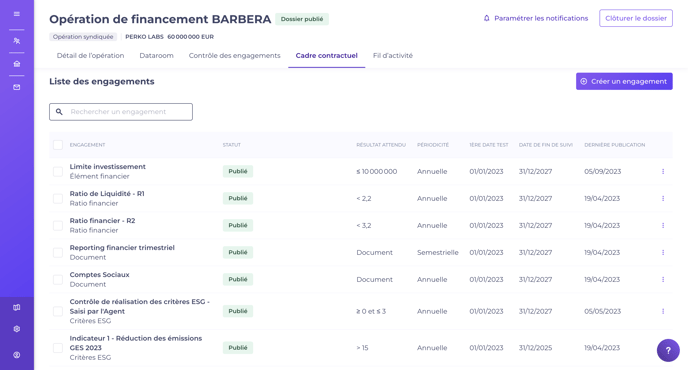The image size is (688, 370).
Task: Click the 05/05/2023 publication date
Action: (x=602, y=311)
